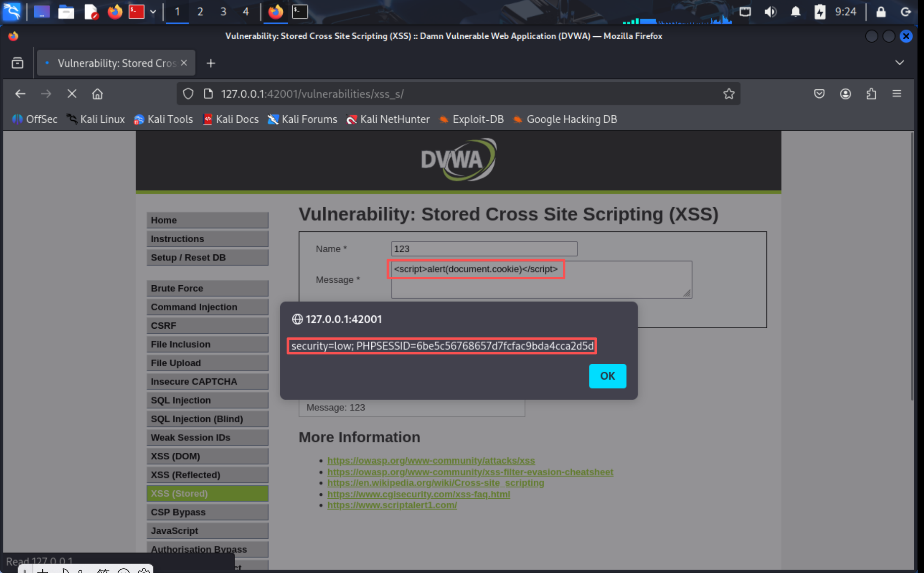
Task: Click the Firefox account icon
Action: tap(845, 94)
